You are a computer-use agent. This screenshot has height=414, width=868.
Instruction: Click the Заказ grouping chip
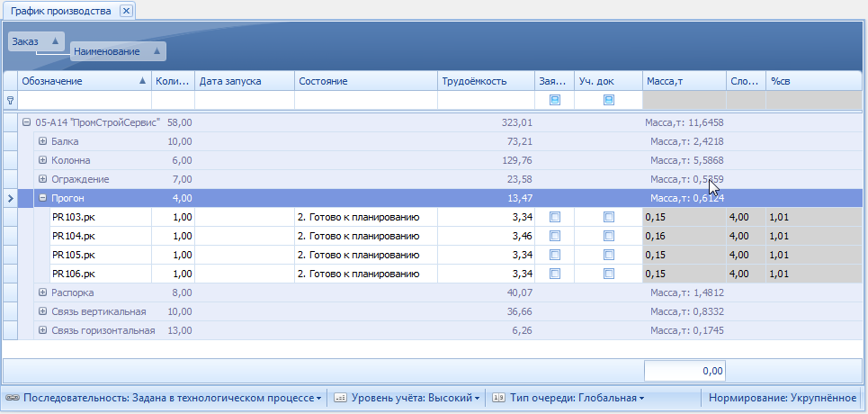[x=36, y=41]
